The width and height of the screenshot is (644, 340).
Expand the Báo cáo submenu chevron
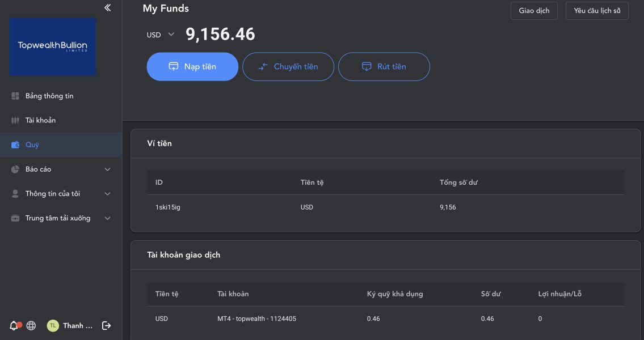tap(108, 169)
